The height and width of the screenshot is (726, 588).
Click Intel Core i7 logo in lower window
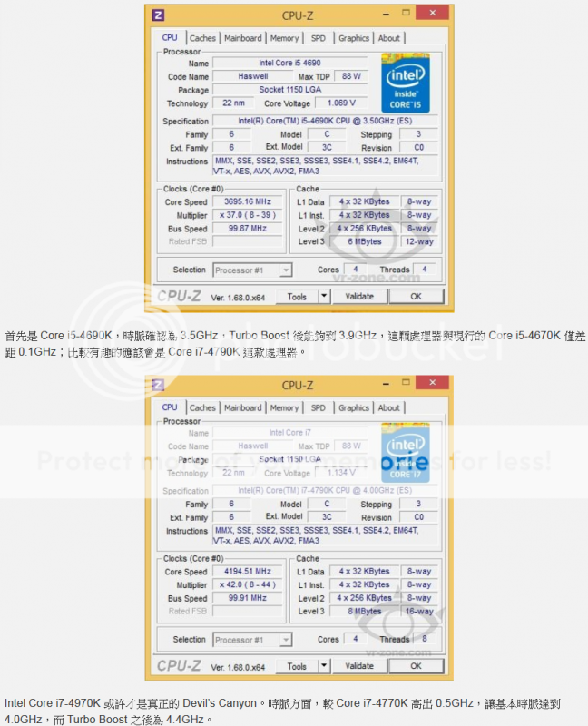point(406,453)
